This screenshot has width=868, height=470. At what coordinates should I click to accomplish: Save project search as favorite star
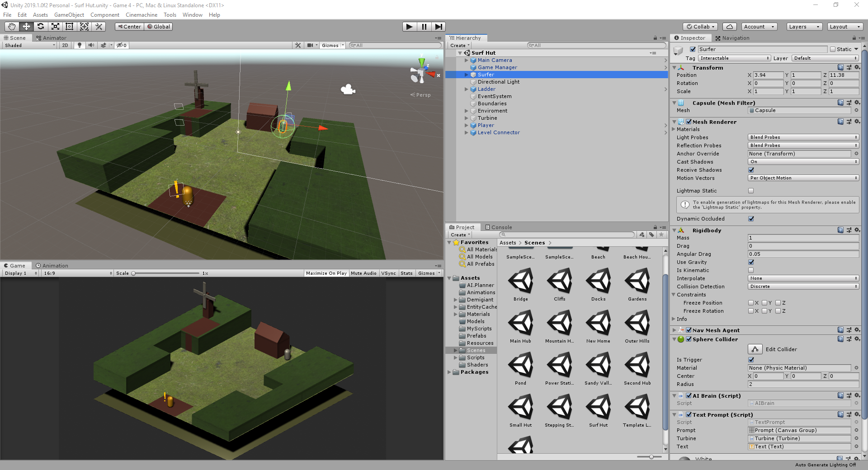coord(661,235)
